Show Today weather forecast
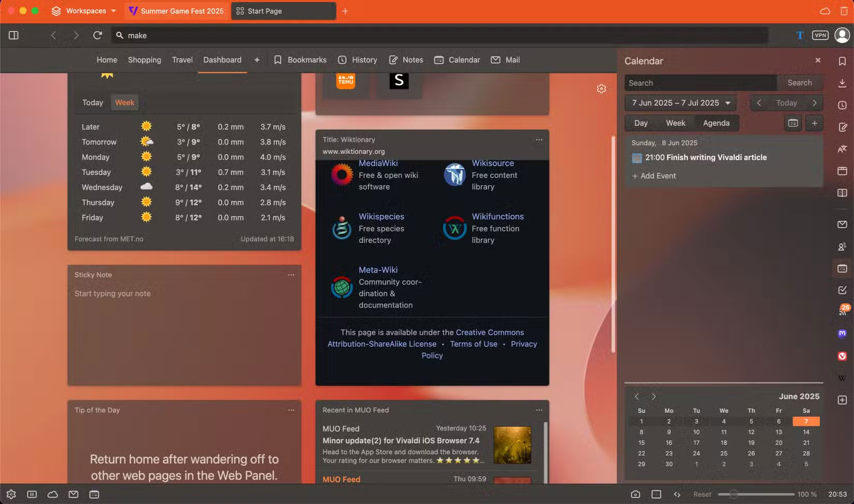The height and width of the screenshot is (504, 854). (93, 102)
